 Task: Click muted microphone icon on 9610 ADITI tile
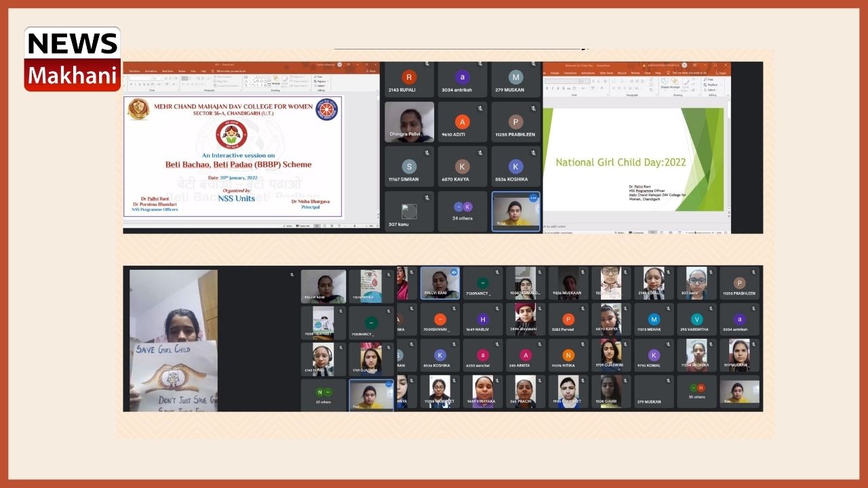[x=479, y=108]
